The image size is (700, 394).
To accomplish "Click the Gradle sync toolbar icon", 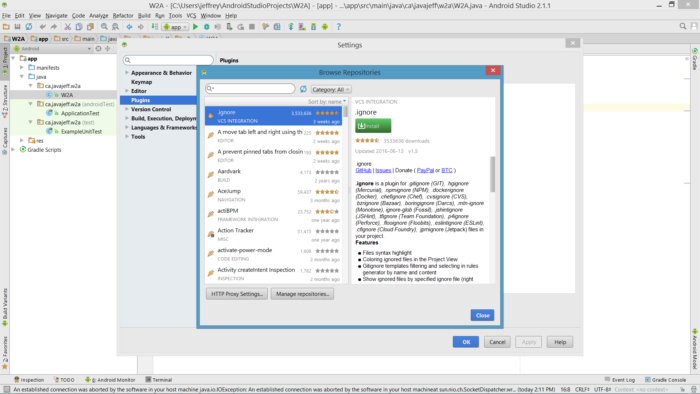I will tap(291, 27).
